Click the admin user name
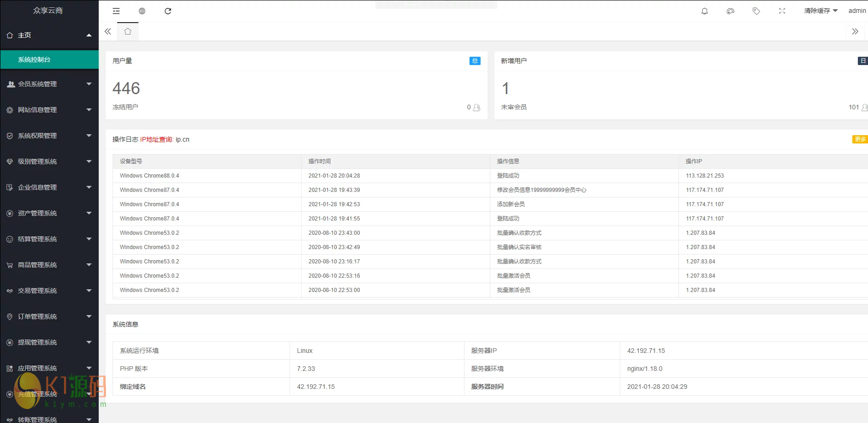This screenshot has height=423, width=868. click(857, 11)
